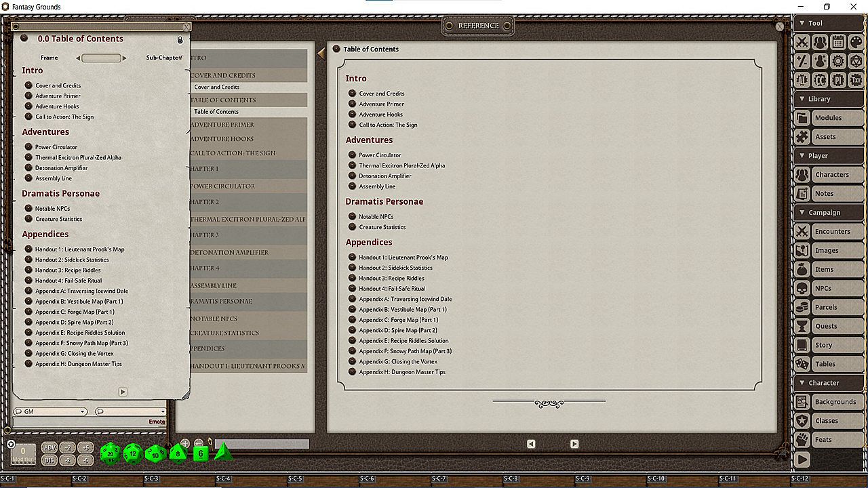
Task: Toggle the lock on Table of Contents record
Action: 180,40
